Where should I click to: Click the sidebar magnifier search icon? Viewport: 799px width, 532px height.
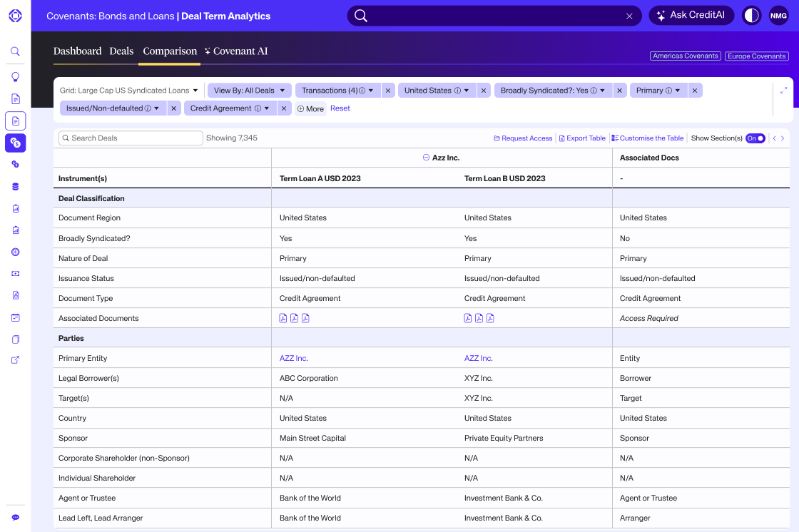(15, 51)
